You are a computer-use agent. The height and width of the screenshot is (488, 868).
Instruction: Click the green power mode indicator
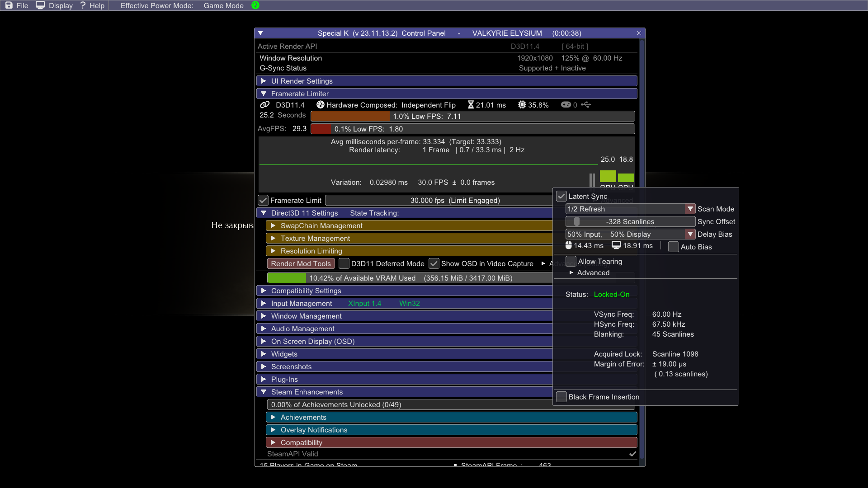click(255, 5)
